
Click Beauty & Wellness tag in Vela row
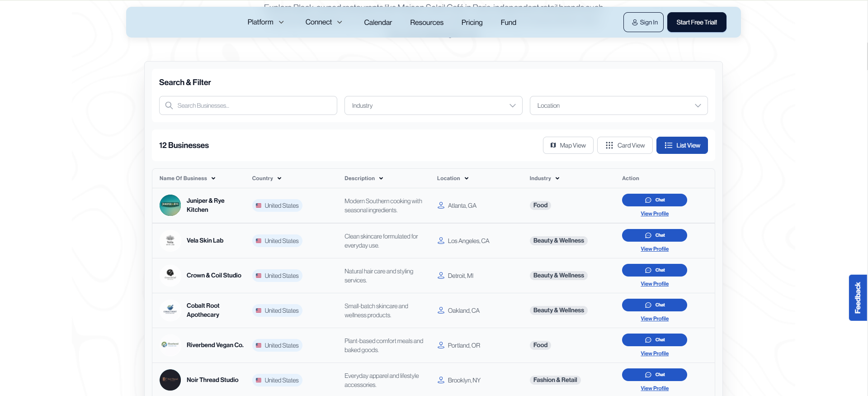pyautogui.click(x=558, y=241)
